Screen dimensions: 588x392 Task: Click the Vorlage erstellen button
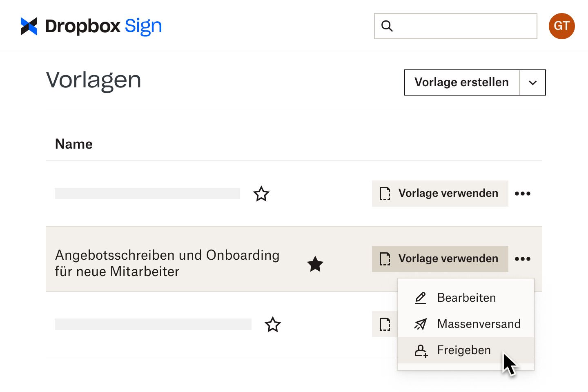tap(462, 82)
